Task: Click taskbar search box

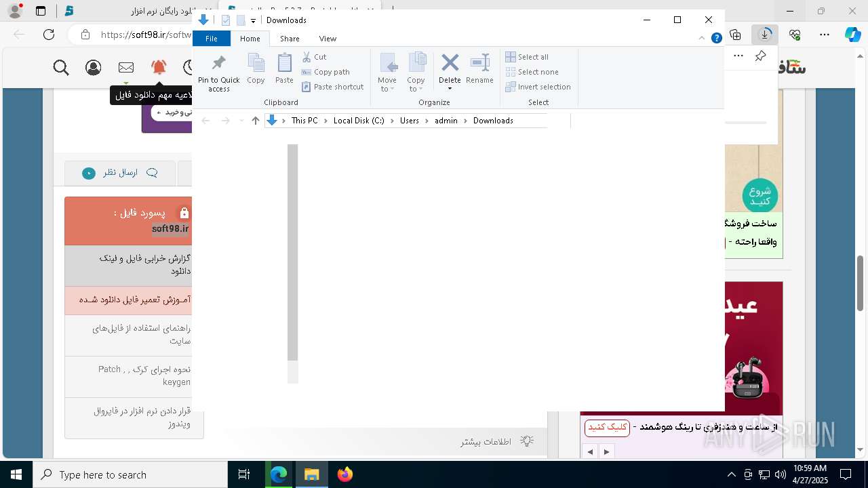Action: click(130, 474)
